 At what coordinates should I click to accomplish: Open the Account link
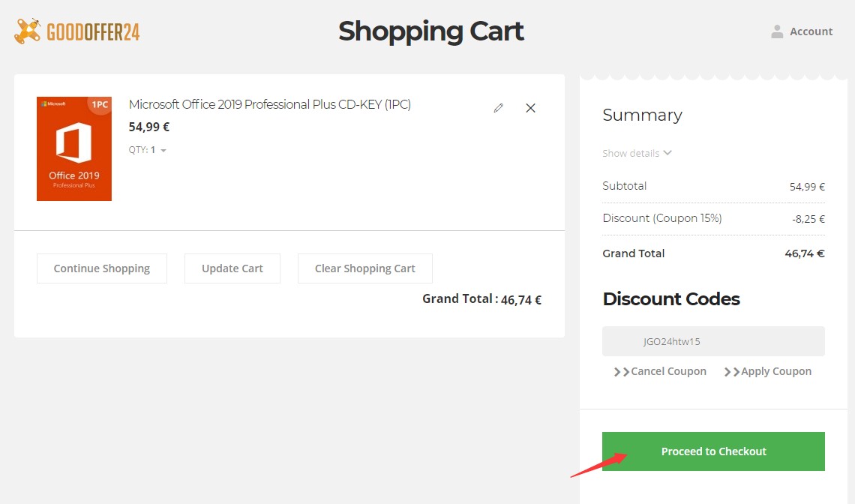pos(811,31)
